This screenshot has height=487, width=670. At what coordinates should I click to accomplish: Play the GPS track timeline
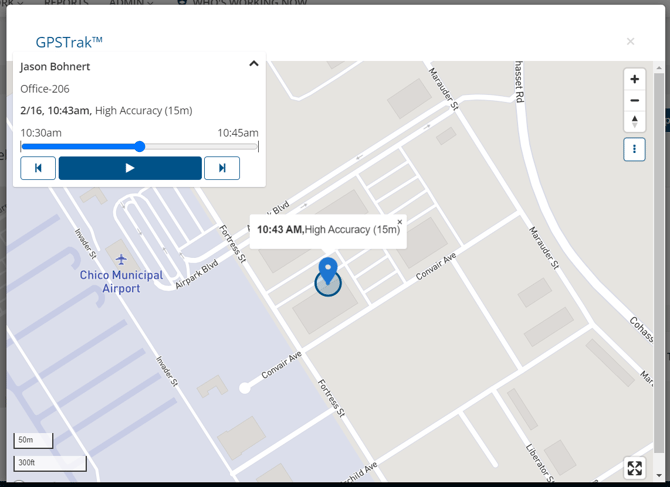(130, 168)
